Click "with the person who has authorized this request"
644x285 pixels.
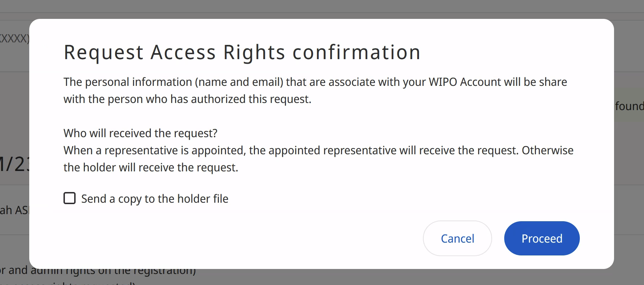pos(187,99)
